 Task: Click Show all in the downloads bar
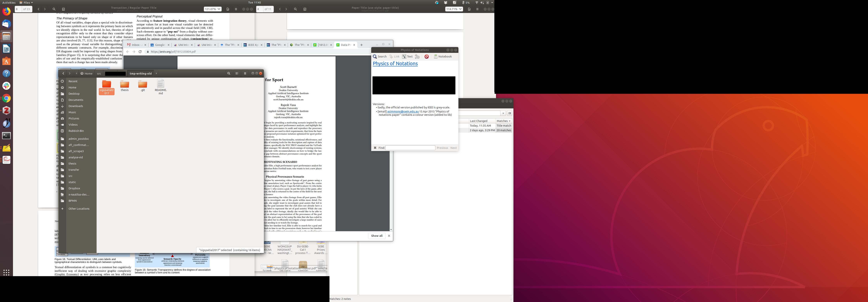click(x=376, y=236)
